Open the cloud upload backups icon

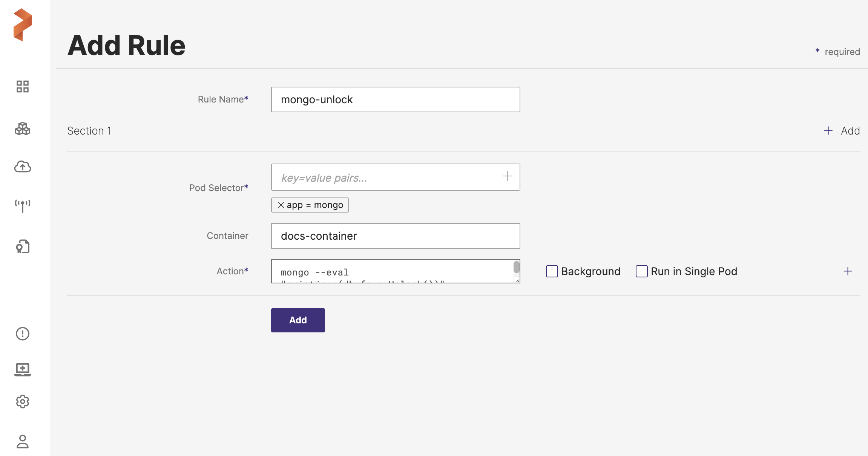point(23,167)
